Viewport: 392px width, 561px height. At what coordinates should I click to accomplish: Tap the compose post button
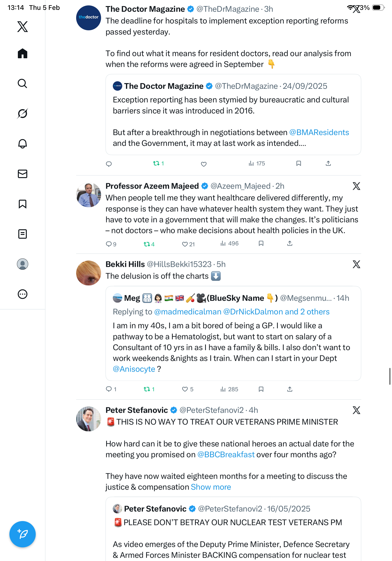(x=23, y=534)
